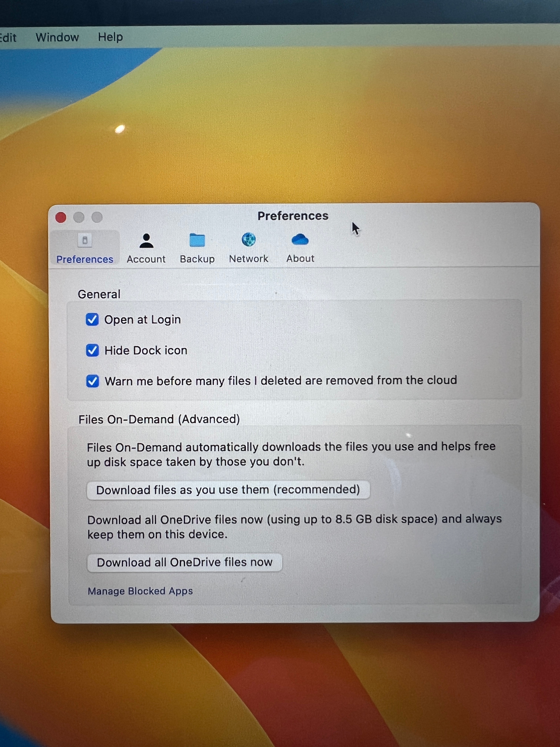Click Download all OneDrive files now
The height and width of the screenshot is (747, 560).
point(185,562)
